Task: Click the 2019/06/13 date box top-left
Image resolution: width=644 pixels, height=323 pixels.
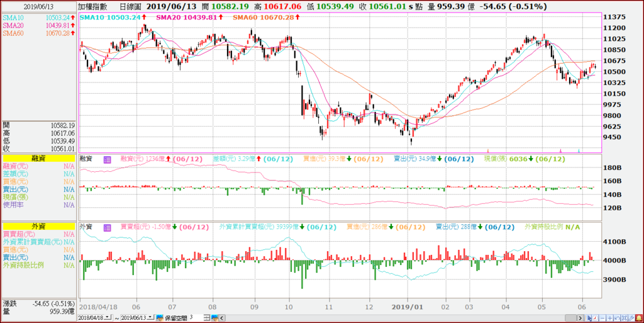Action: pyautogui.click(x=38, y=6)
